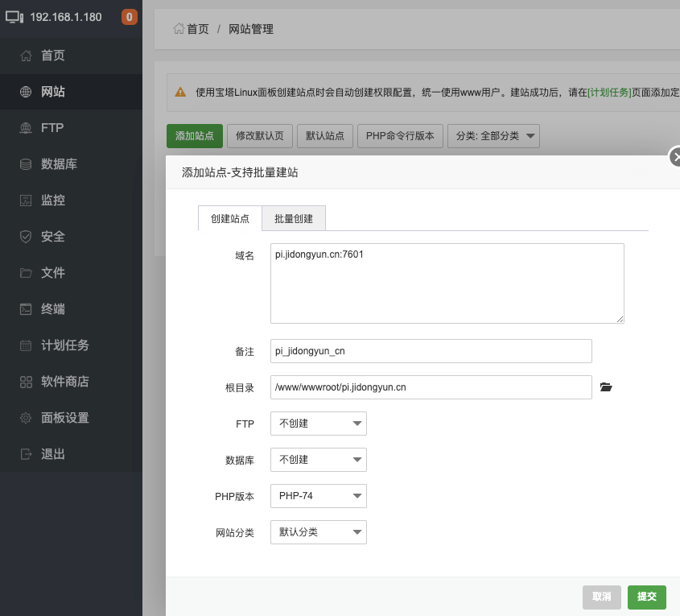Image resolution: width=680 pixels, height=616 pixels.
Task: Click the 首页 breadcrumb link
Action: tap(198, 29)
